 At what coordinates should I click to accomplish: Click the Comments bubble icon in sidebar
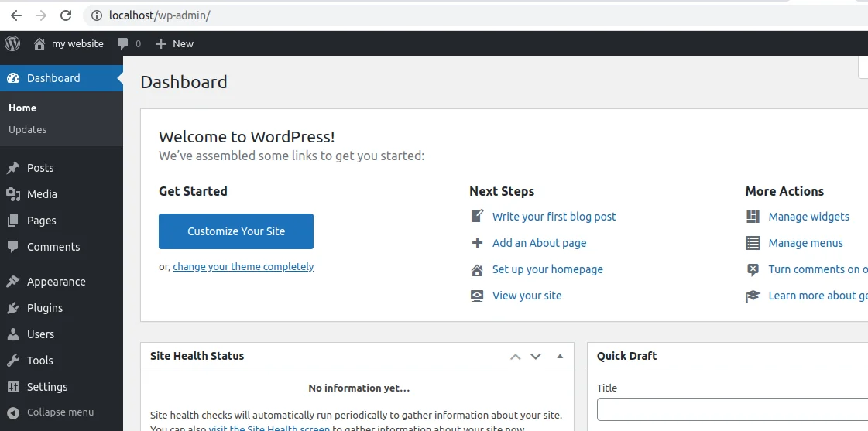(13, 247)
